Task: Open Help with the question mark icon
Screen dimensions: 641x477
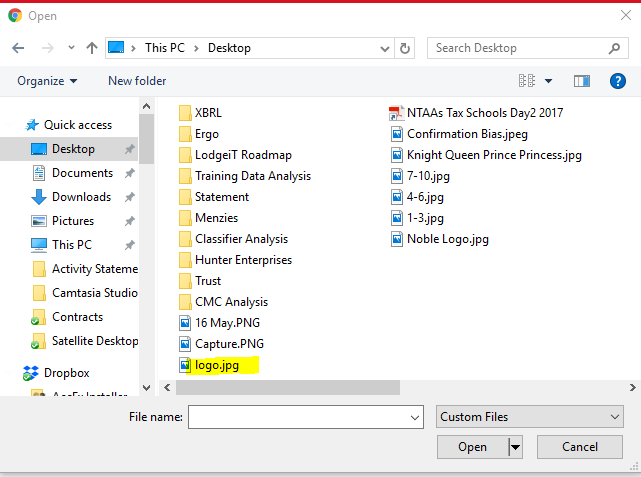Action: tap(617, 81)
